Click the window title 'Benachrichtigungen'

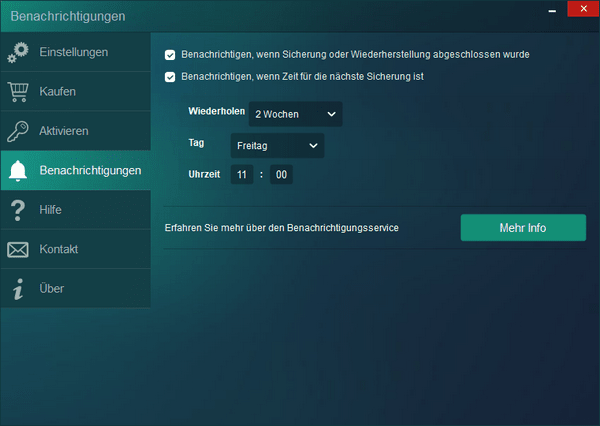click(68, 16)
